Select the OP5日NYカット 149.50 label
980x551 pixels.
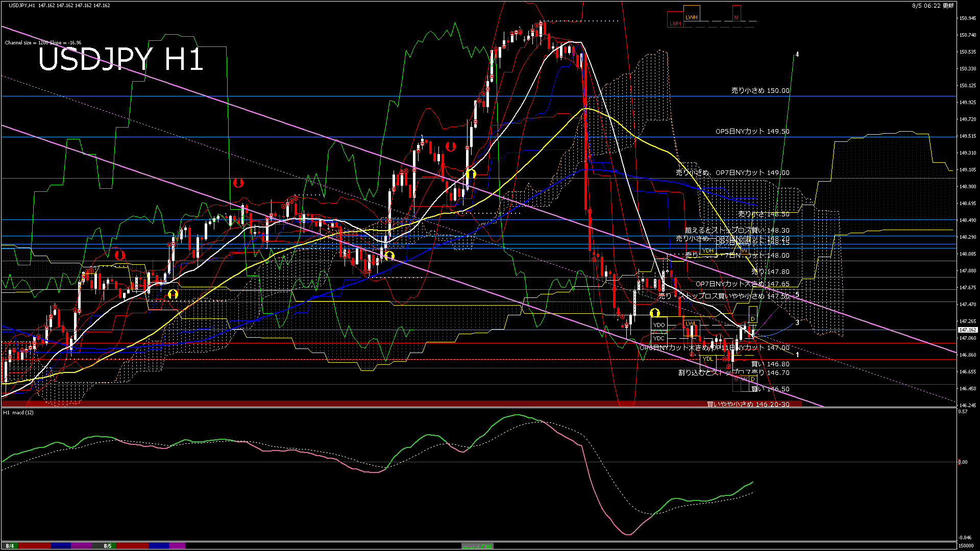tap(752, 131)
